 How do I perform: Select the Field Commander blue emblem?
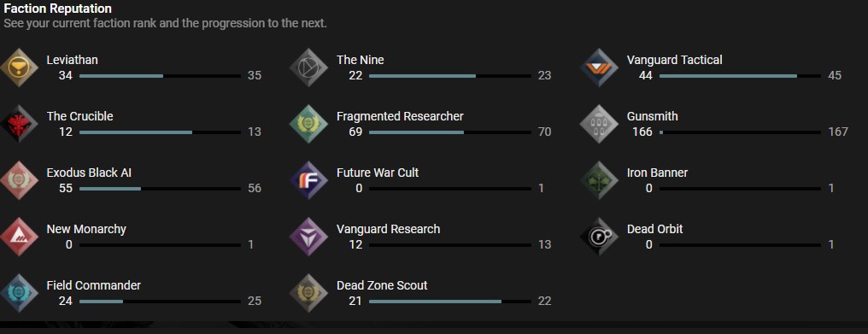point(19,294)
